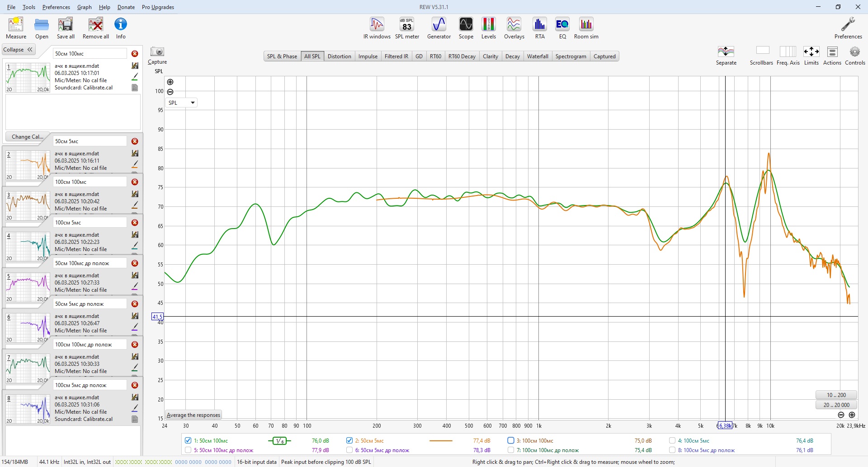Enable trace '5: 50см 100мс др полож'
Screen dimensions: 868x467
(188, 450)
